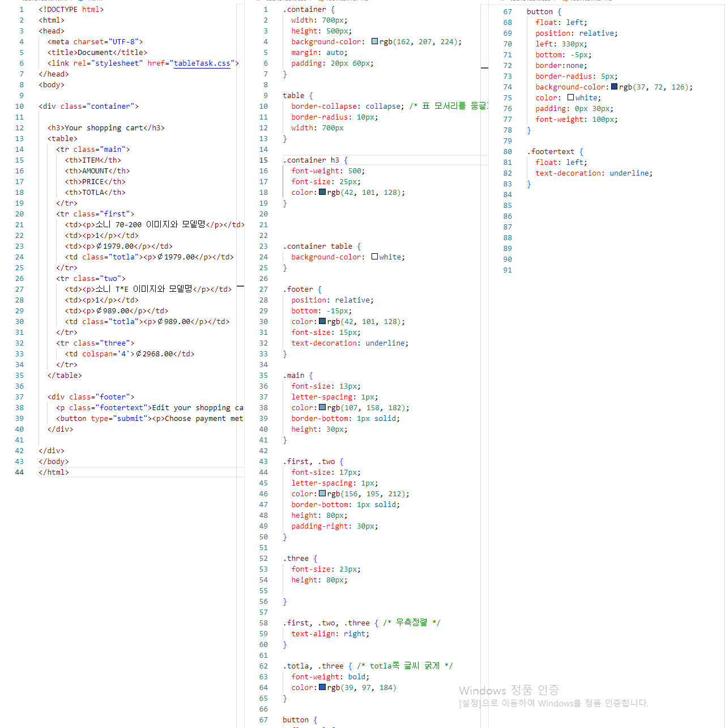Image resolution: width=725 pixels, height=728 pixels.
Task: Click the .footer rule's color swatch
Action: pos(322,321)
